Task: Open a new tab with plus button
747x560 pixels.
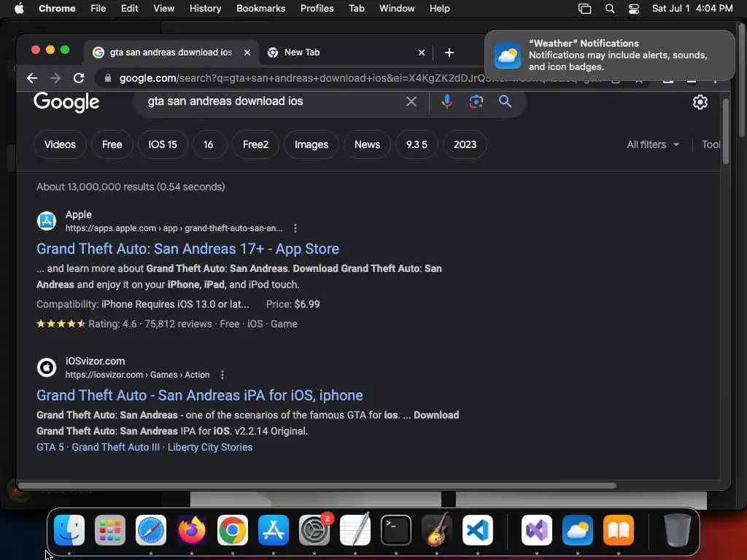Action: coord(449,52)
